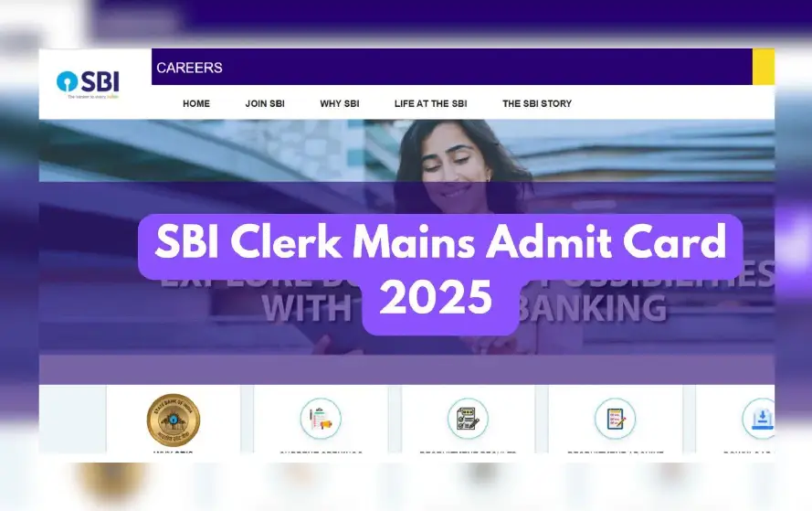
Task: Open THE SBI STORY menu item
Action: pos(537,103)
